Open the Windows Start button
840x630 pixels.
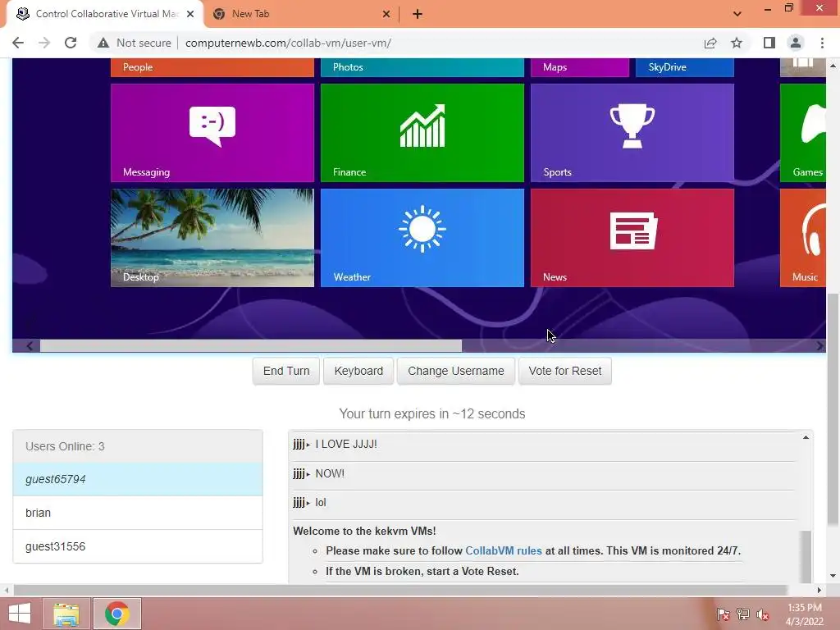pos(20,614)
